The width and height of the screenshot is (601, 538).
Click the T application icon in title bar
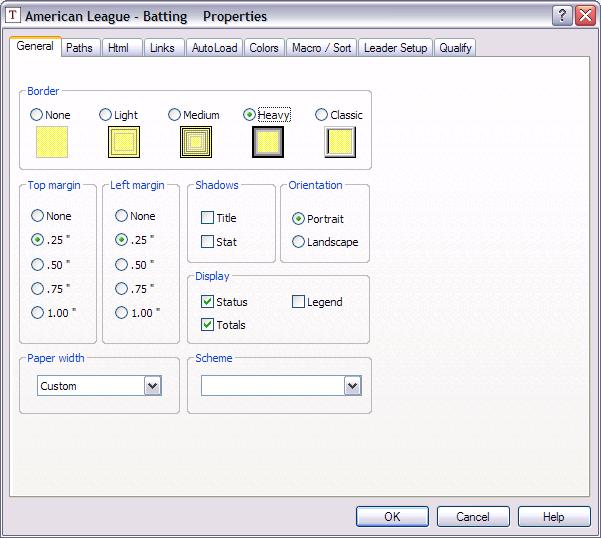(13, 15)
